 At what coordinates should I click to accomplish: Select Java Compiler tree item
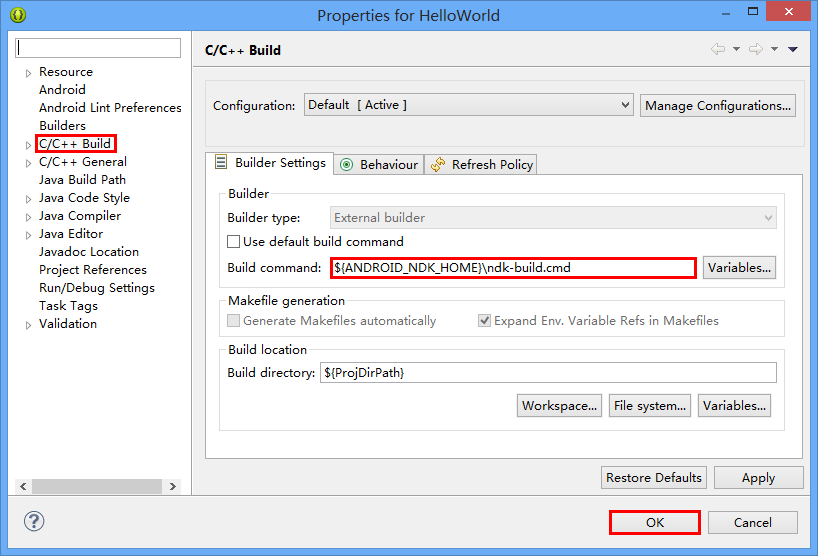click(x=80, y=215)
